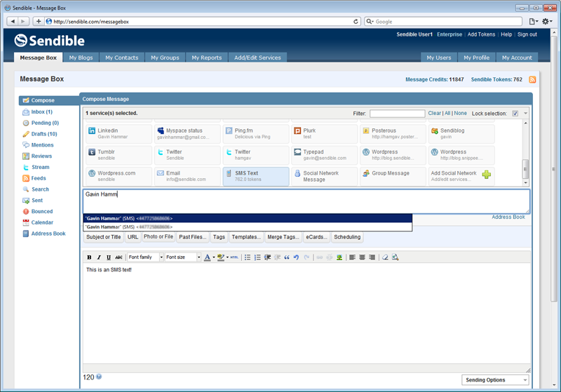561x392 pixels.
Task: Click the Clear filter link
Action: pos(434,113)
